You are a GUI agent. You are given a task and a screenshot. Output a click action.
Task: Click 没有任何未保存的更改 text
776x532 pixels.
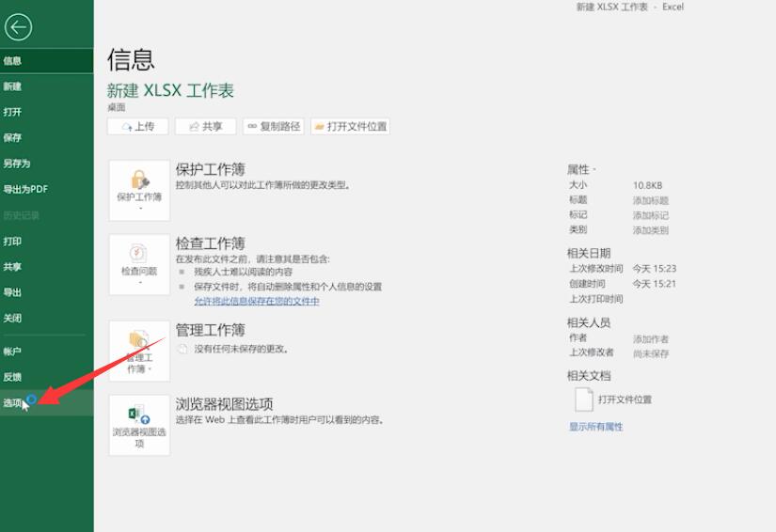click(241, 349)
